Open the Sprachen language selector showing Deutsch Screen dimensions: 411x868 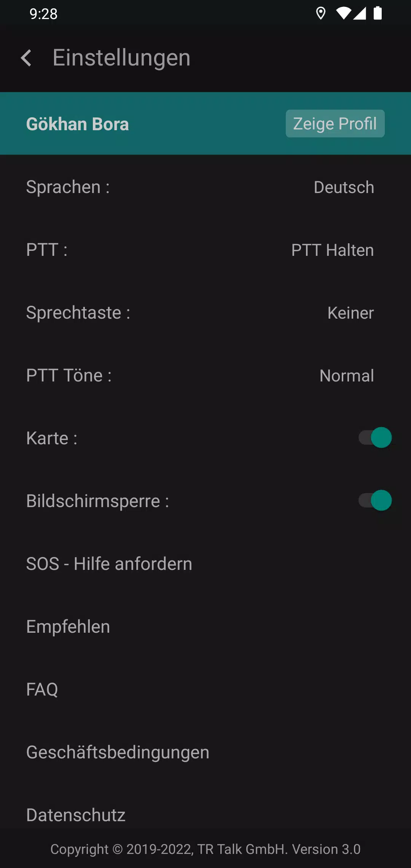(205, 187)
